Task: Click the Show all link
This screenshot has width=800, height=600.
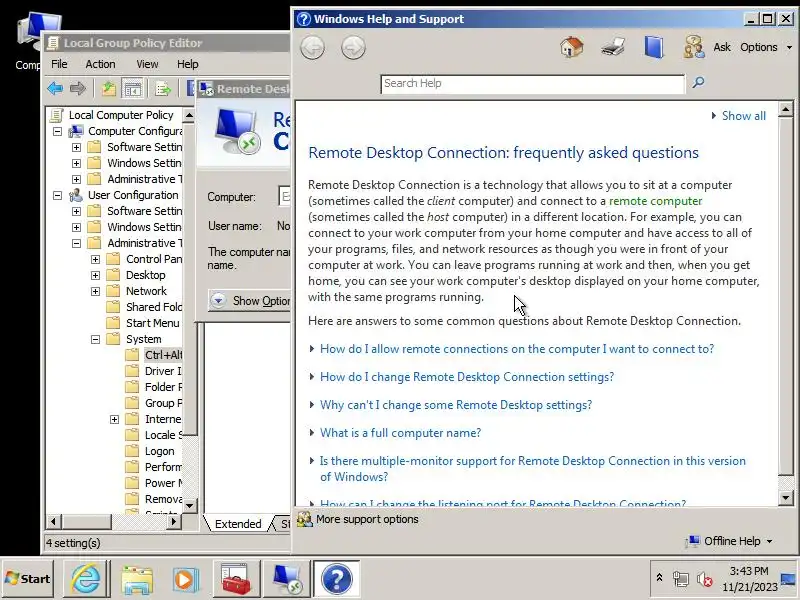Action: coord(743,116)
